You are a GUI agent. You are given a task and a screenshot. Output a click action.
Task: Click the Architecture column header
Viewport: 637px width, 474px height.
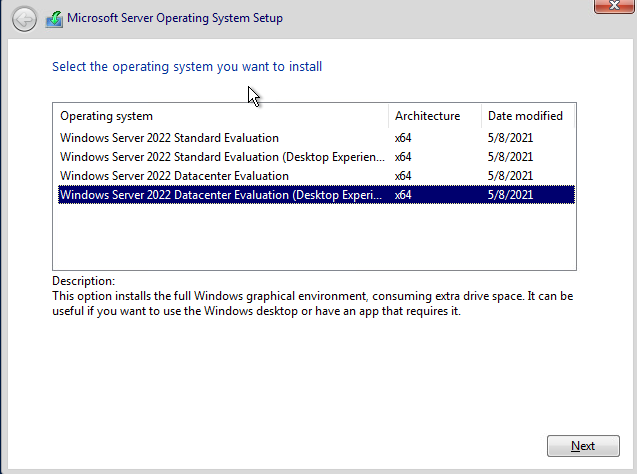coord(435,116)
